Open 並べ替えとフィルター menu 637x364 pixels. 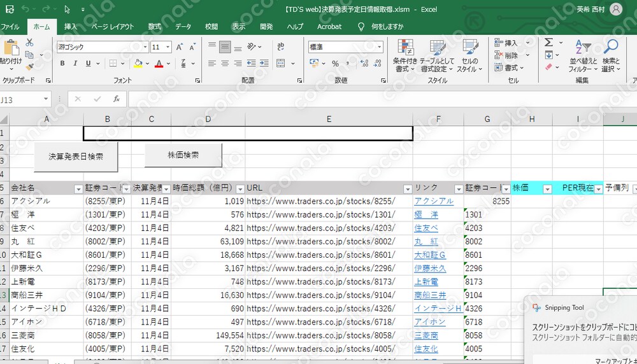click(x=583, y=57)
